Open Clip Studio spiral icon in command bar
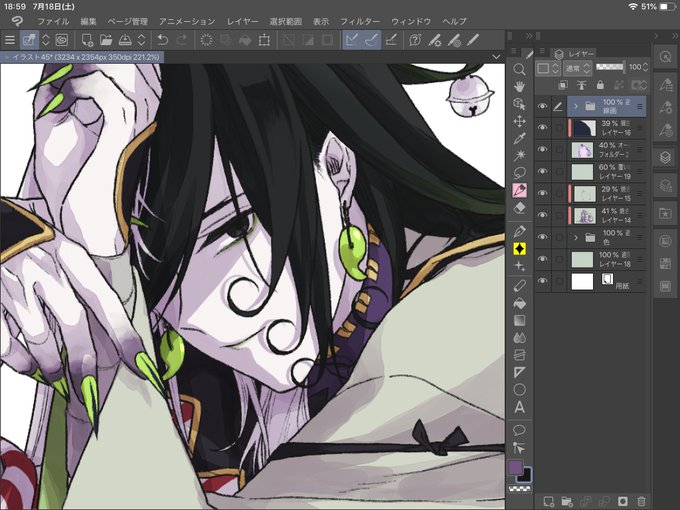This screenshot has height=510, width=680. pos(62,40)
